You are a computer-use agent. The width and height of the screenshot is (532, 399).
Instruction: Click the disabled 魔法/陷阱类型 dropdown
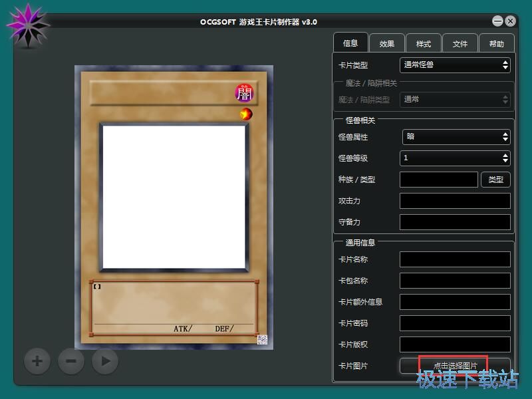pos(455,99)
